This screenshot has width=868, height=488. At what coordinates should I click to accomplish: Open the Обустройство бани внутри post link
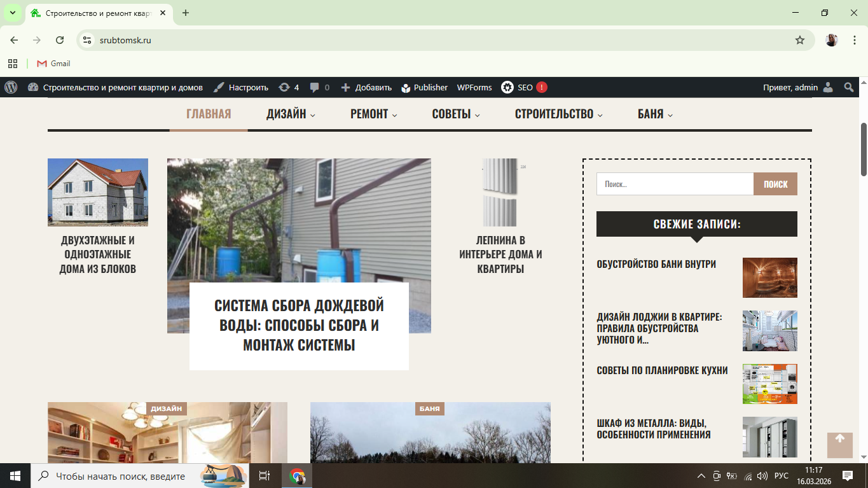tap(656, 264)
